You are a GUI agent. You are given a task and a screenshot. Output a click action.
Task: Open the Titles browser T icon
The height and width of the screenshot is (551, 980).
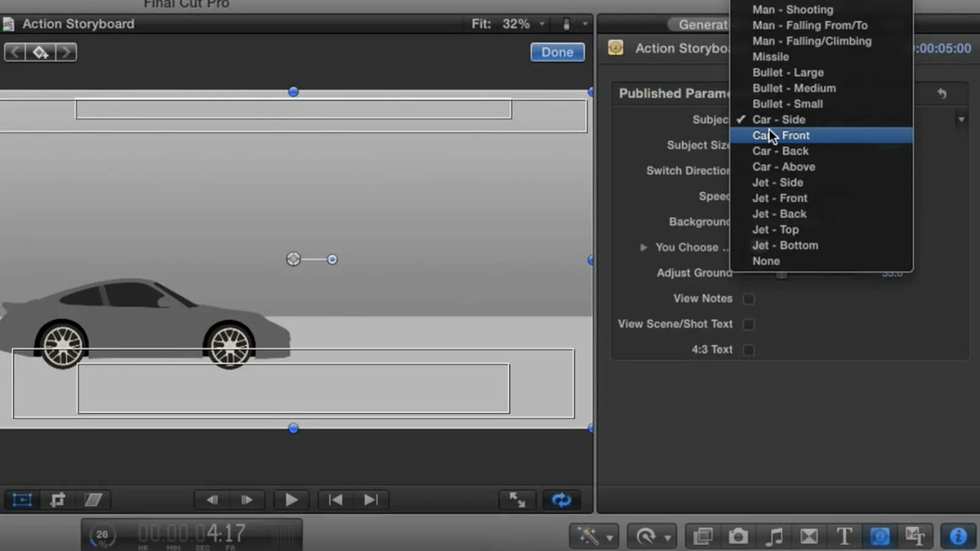coord(844,535)
